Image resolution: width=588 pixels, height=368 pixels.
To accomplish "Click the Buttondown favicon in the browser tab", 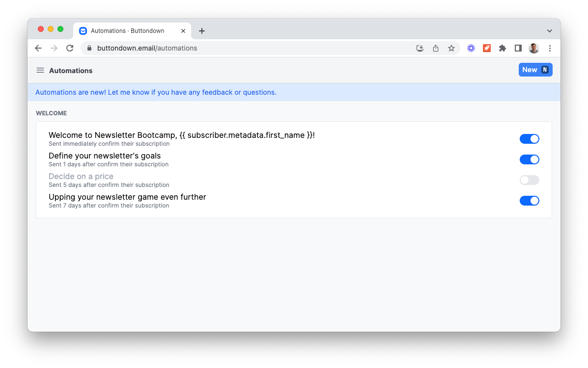I will pos(83,30).
